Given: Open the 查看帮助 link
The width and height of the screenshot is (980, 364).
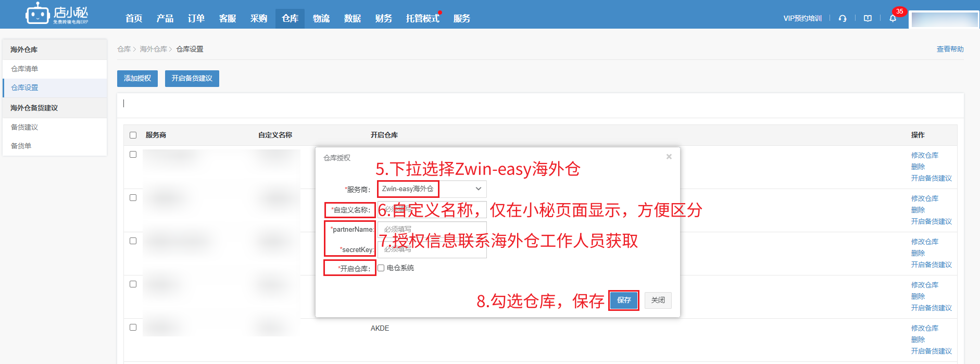Looking at the screenshot, I should [950, 49].
